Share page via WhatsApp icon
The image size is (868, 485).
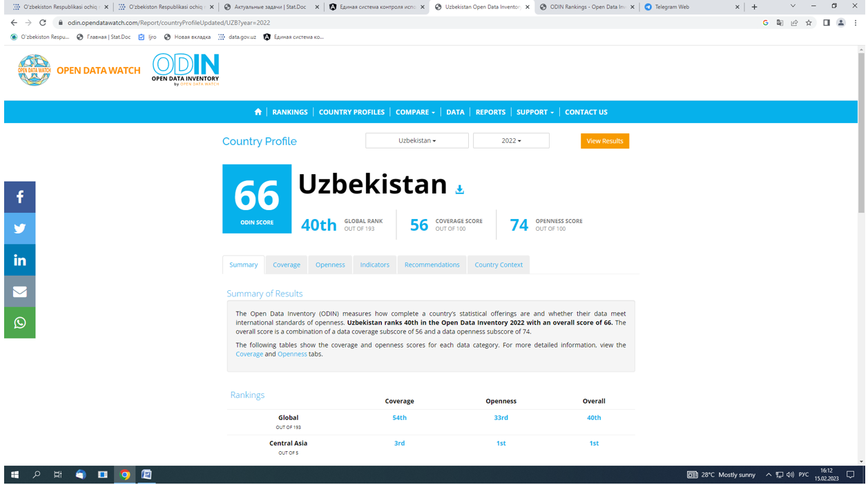click(20, 323)
